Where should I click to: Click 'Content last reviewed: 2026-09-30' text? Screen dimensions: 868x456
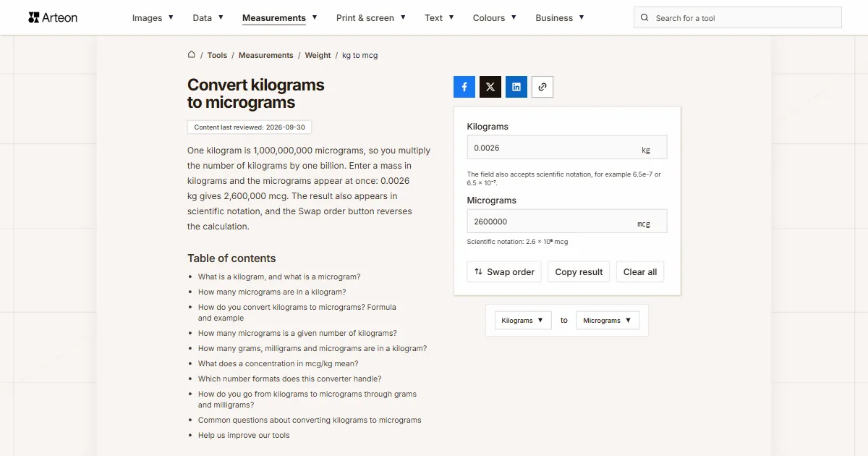[x=250, y=127]
